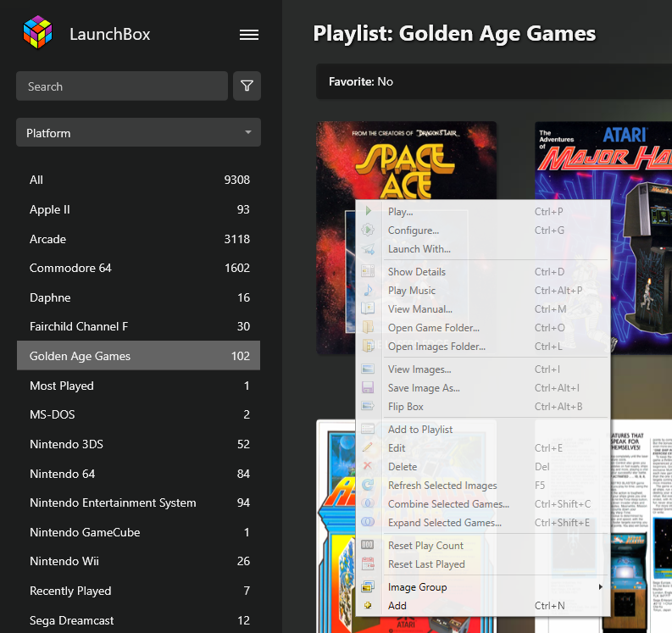Image resolution: width=672 pixels, height=633 pixels.
Task: Click the Flip Box icon
Action: (368, 406)
